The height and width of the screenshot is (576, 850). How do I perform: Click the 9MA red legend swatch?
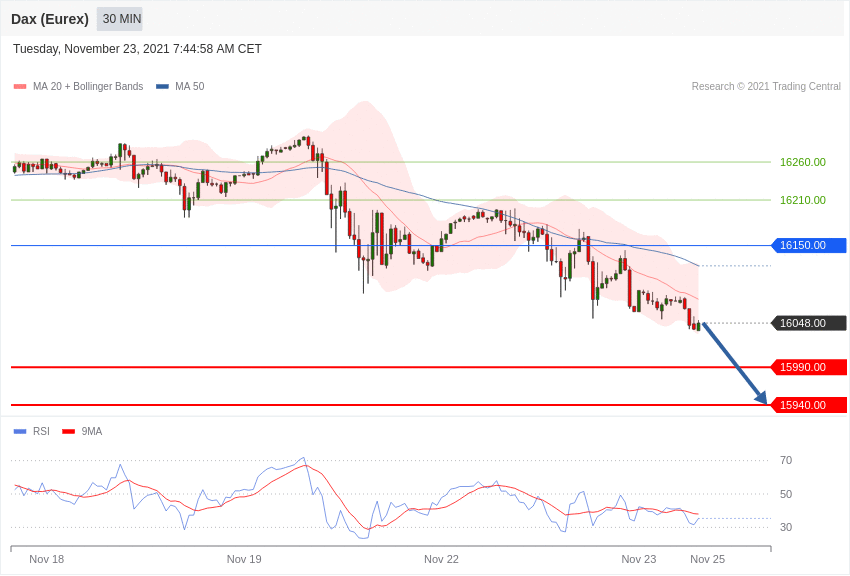[x=68, y=431]
